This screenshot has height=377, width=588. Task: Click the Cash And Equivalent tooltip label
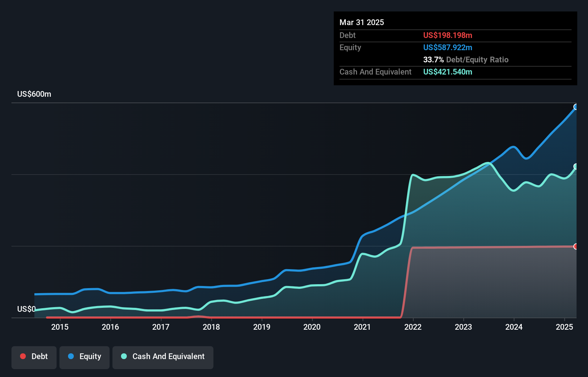point(375,72)
